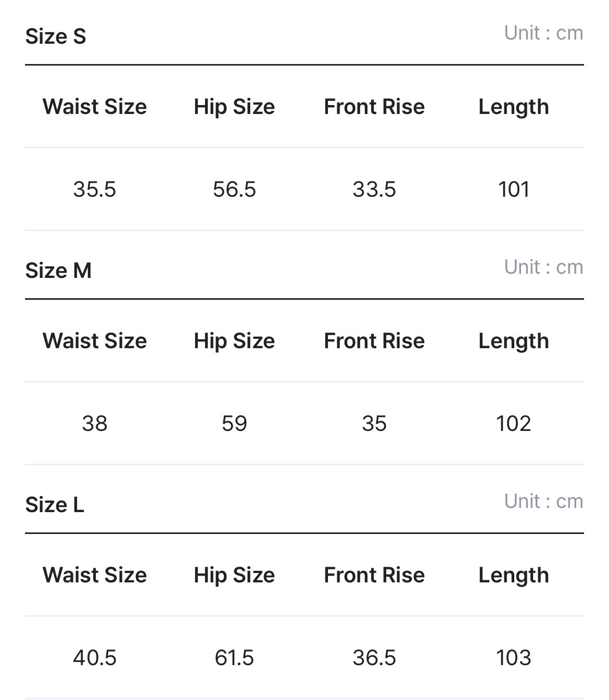Select front rise value 36.5
Screen dimensions: 609x700
374,658
